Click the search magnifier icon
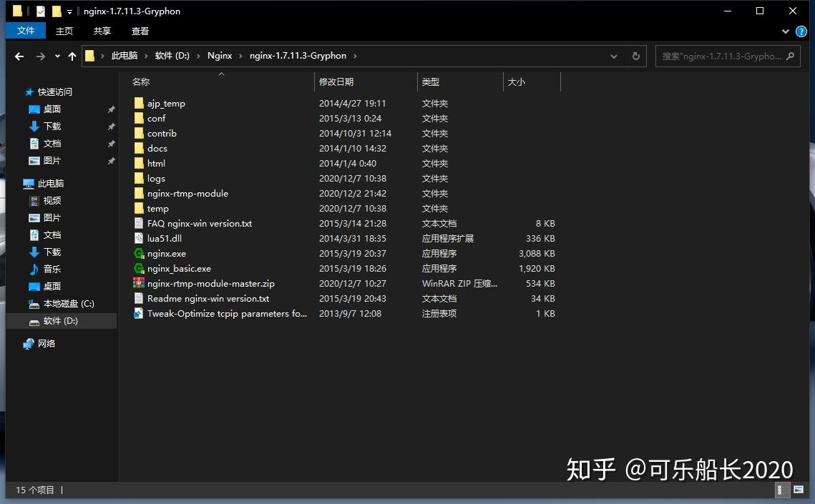Image resolution: width=815 pixels, height=504 pixels. tap(789, 56)
